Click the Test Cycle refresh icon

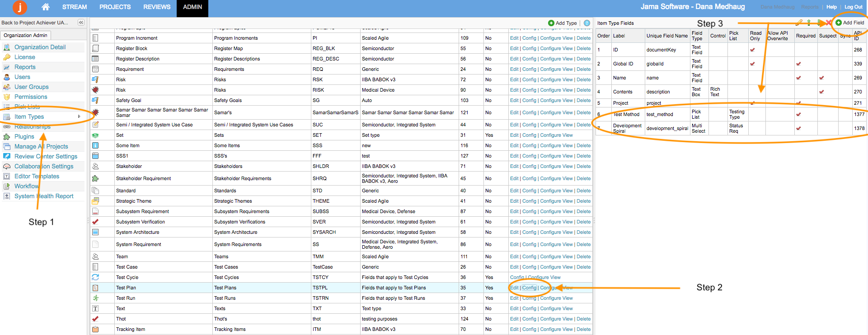95,277
